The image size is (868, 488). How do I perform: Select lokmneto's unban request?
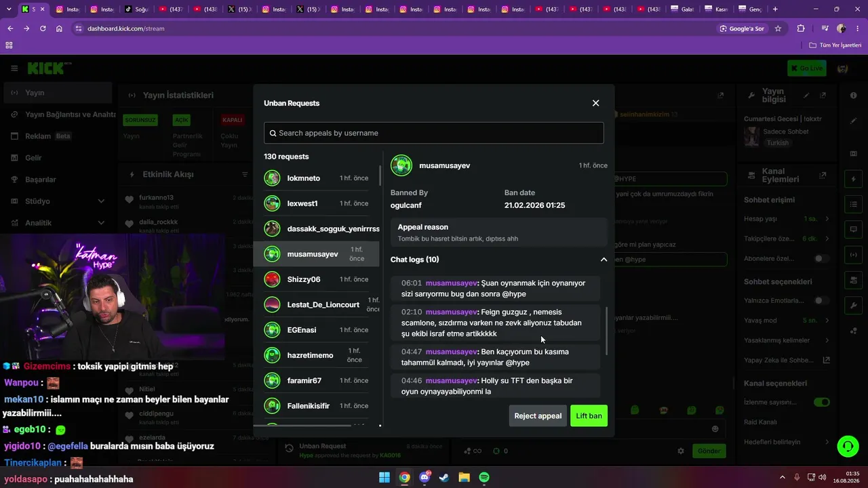(x=317, y=178)
